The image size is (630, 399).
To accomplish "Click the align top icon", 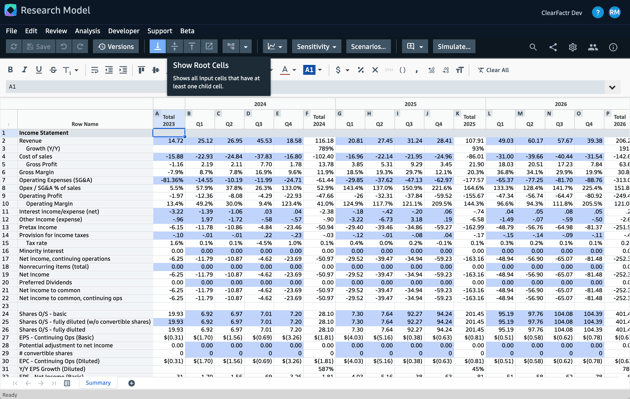I will [x=141, y=70].
